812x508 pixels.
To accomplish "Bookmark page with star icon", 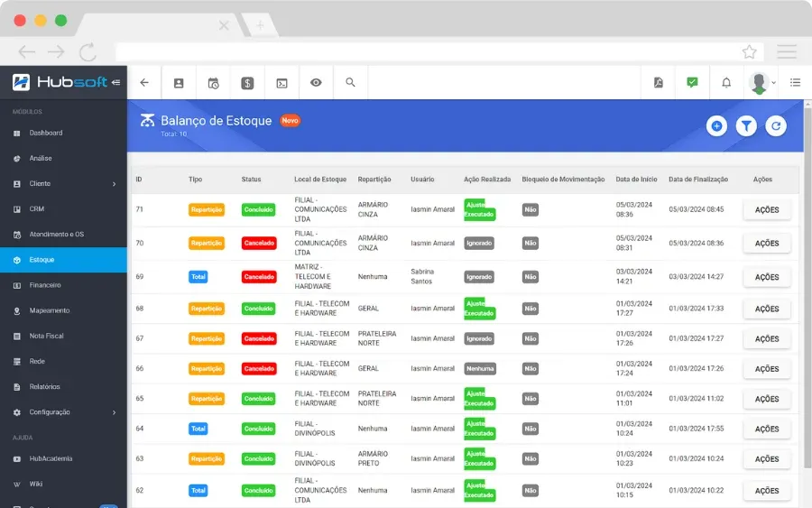I will pyautogui.click(x=750, y=51).
